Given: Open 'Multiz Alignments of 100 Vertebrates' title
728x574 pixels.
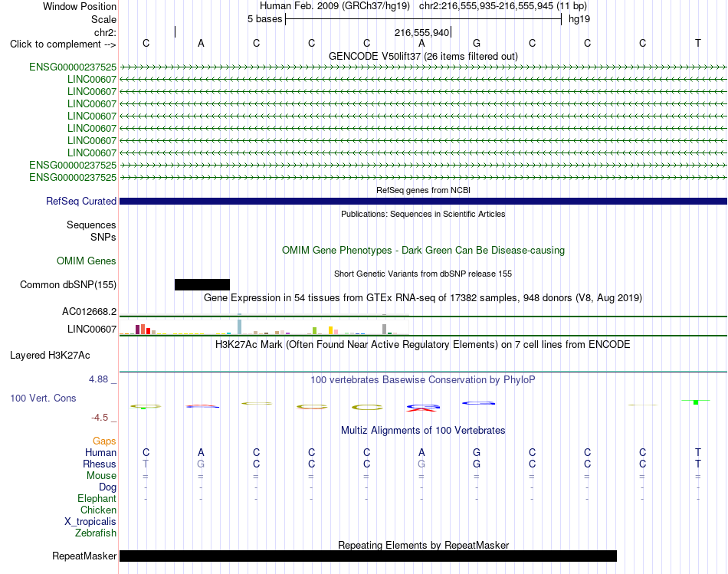Looking at the screenshot, I should point(423,431).
